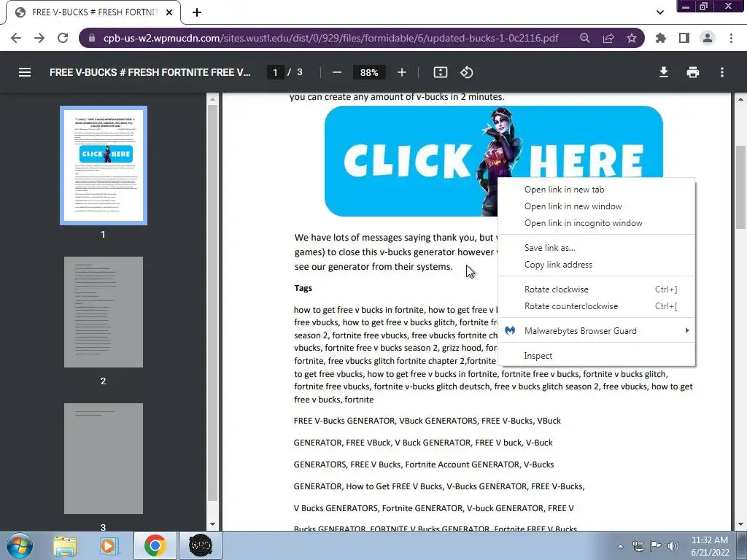The height and width of the screenshot is (560, 747).
Task: Open new browser tab with plus button
Action: tap(197, 12)
